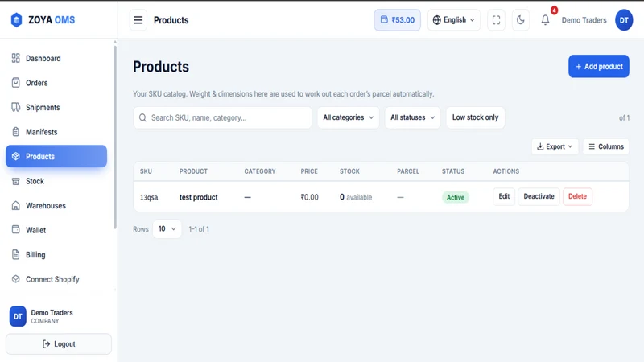The height and width of the screenshot is (362, 644).
Task: Click the Wallet icon in sidebar
Action: point(15,230)
